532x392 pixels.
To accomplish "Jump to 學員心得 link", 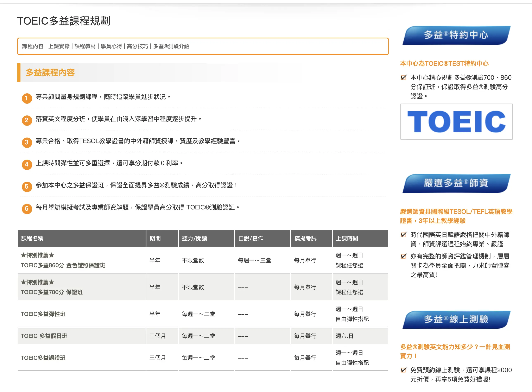I will coord(111,46).
